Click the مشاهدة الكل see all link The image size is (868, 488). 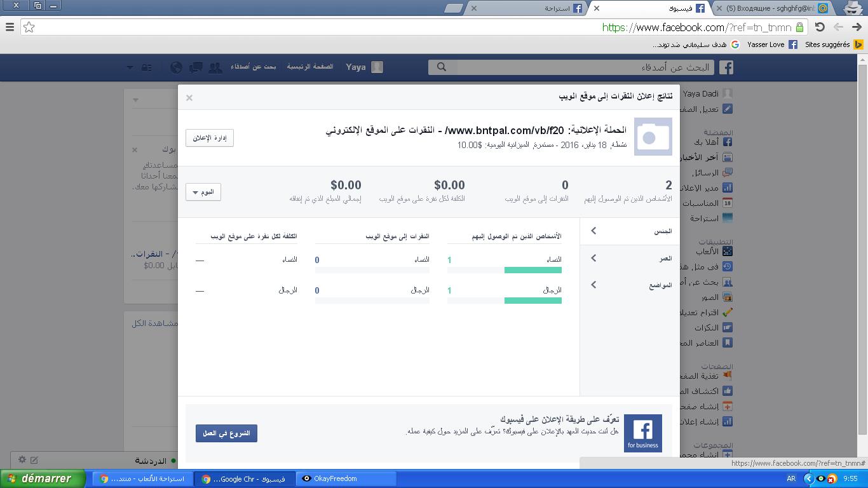154,323
